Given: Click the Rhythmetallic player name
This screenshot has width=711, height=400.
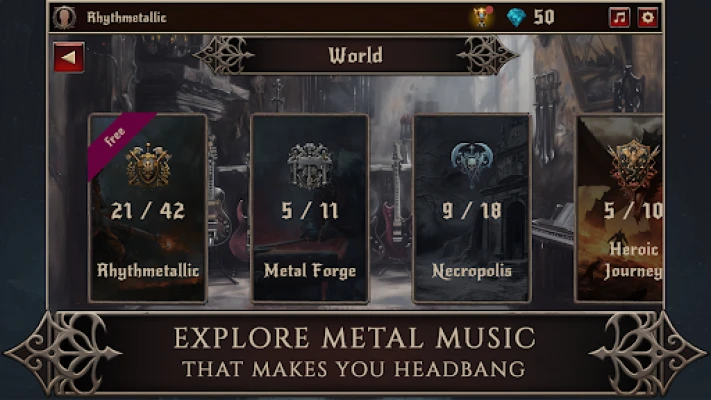Looking at the screenshot, I should tap(127, 18).
